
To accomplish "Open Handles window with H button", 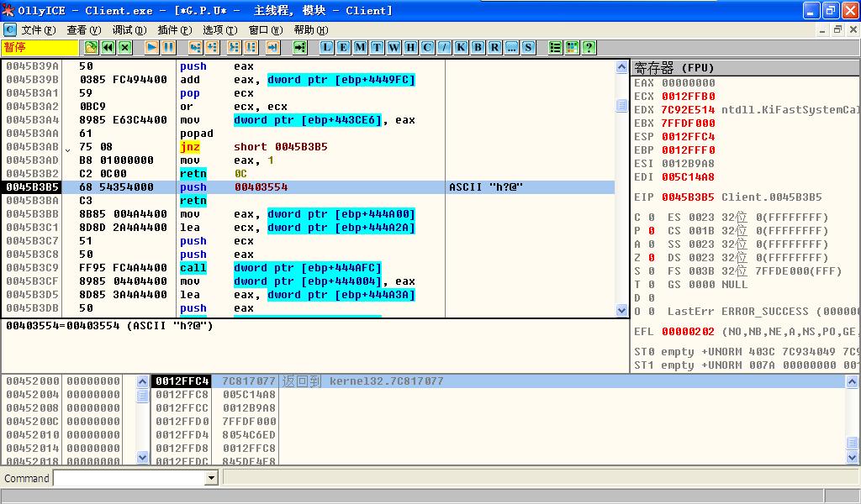I will tap(410, 48).
